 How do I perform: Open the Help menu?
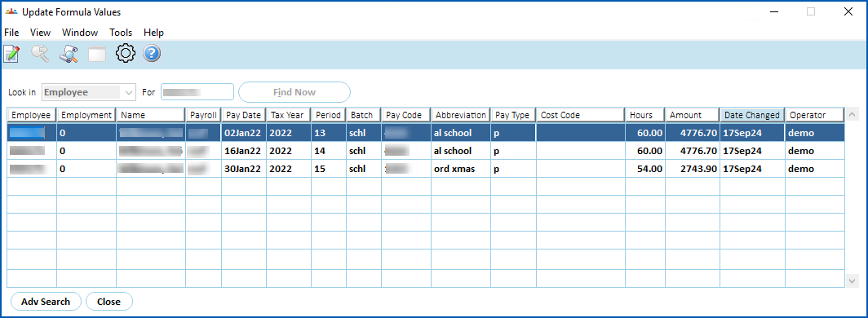coord(153,33)
